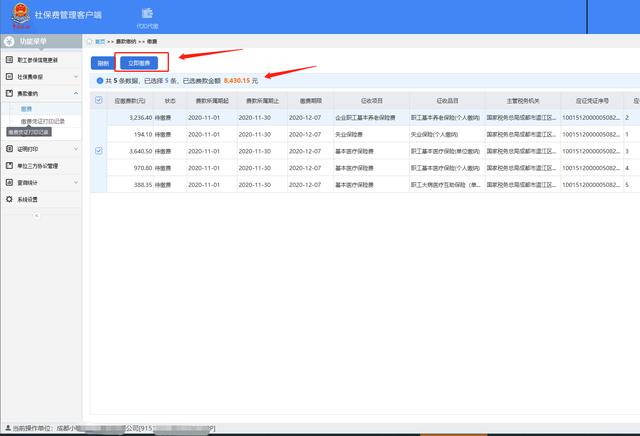Image resolution: width=640 pixels, height=436 pixels.
Task: Toggle the select-all checkbox in the table header
Action: (x=98, y=100)
